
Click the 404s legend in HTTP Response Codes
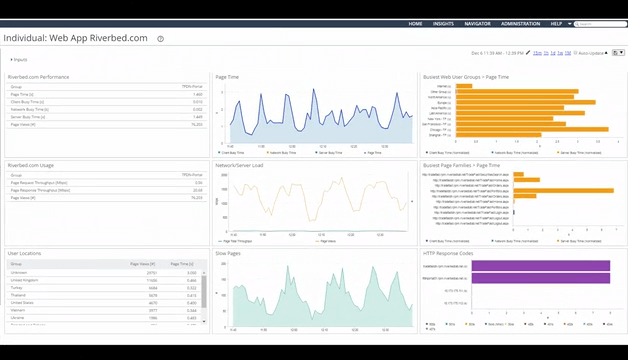coord(607,324)
